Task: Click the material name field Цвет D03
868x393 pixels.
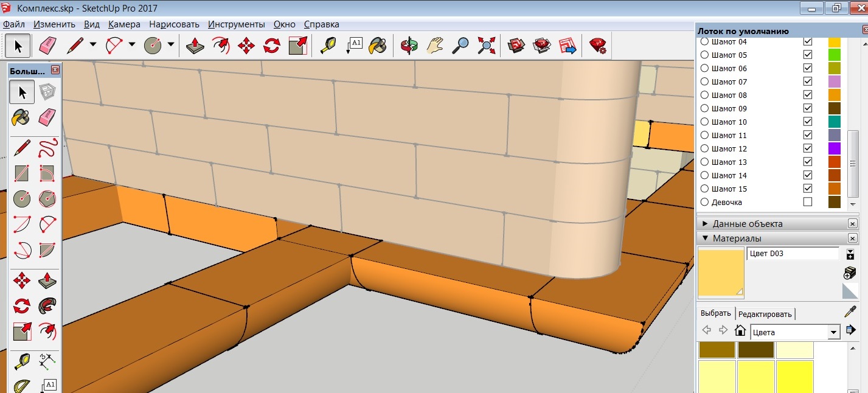Action: [792, 254]
